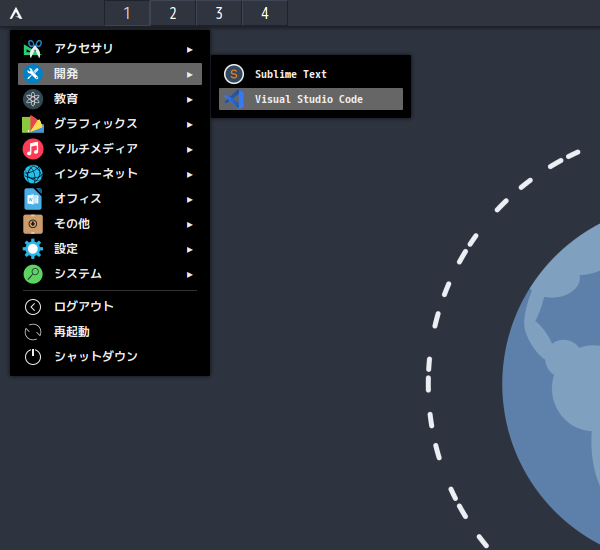Screen dimensions: 600x550
Task: Launch Visual Studio Code from its label
Action: click(309, 99)
